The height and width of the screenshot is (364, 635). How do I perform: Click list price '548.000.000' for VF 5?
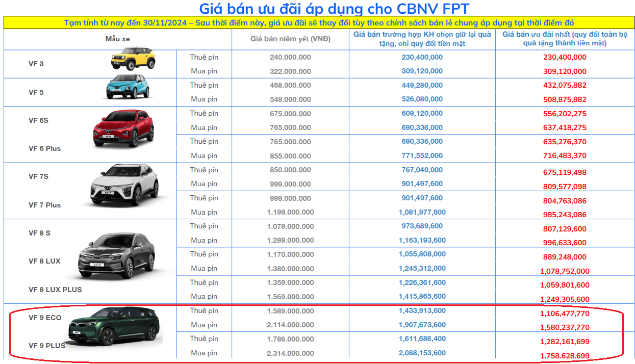pos(290,99)
